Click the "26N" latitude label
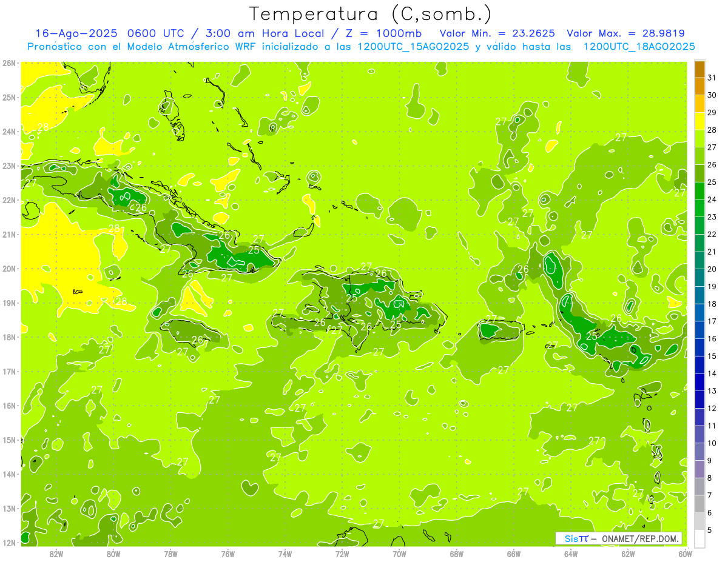 pyautogui.click(x=9, y=63)
